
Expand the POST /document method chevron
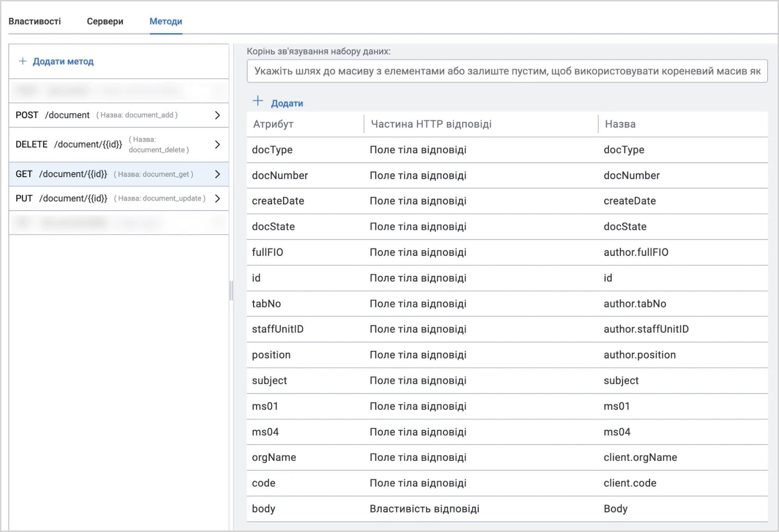coord(217,115)
